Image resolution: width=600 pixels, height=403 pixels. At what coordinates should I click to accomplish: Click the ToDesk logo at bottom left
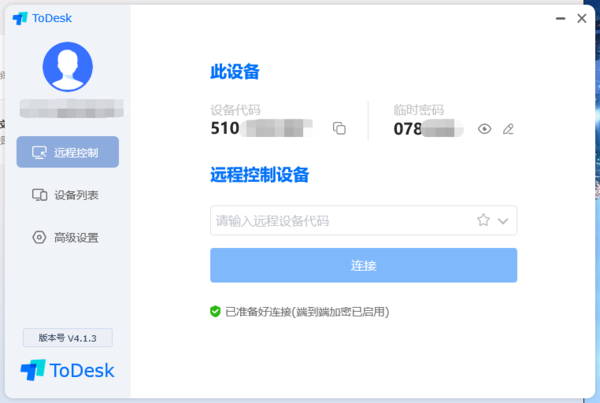coord(67,370)
